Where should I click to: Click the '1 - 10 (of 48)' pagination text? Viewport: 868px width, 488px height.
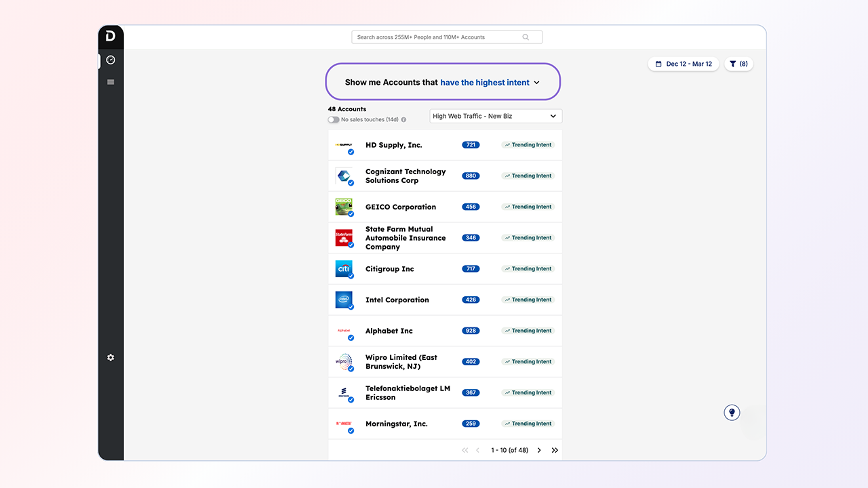click(509, 450)
